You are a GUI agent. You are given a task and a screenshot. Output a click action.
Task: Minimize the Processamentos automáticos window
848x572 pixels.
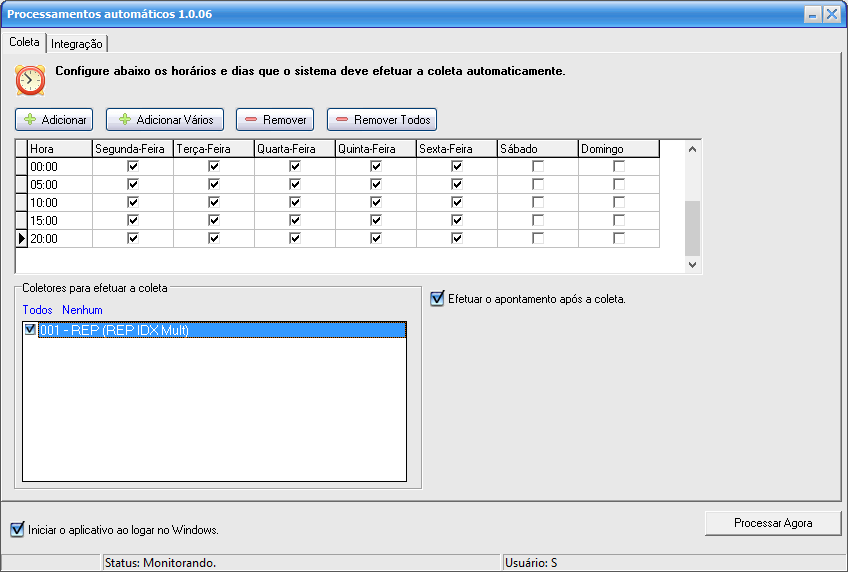tap(812, 14)
